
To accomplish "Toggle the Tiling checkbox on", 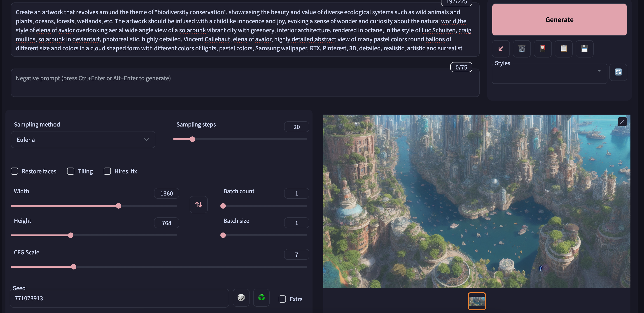I will tap(71, 171).
